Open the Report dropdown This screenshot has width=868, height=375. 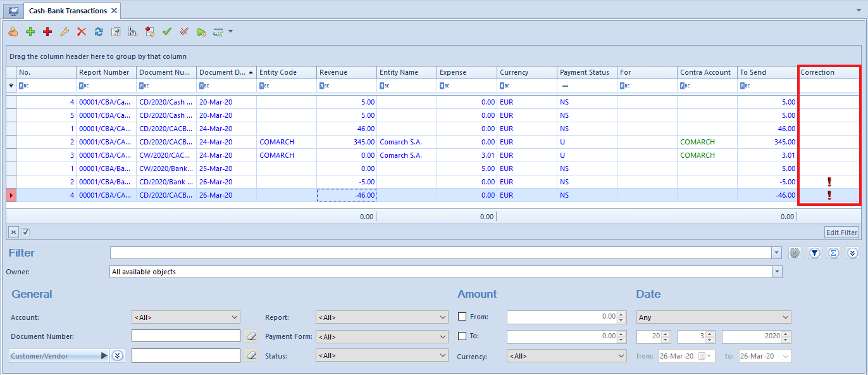point(381,317)
